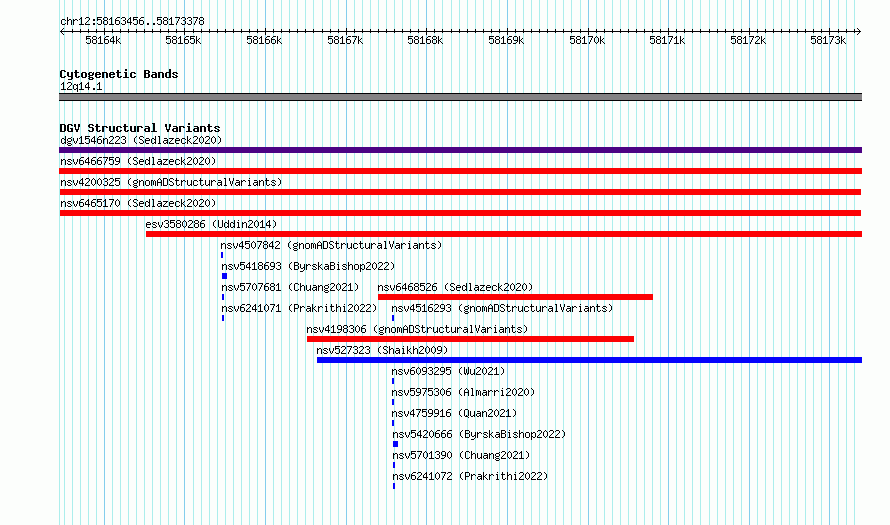Open label nsv4516293 (gnomADStructuralVariants)
The height and width of the screenshot is (525, 890).
pyautogui.click(x=502, y=308)
